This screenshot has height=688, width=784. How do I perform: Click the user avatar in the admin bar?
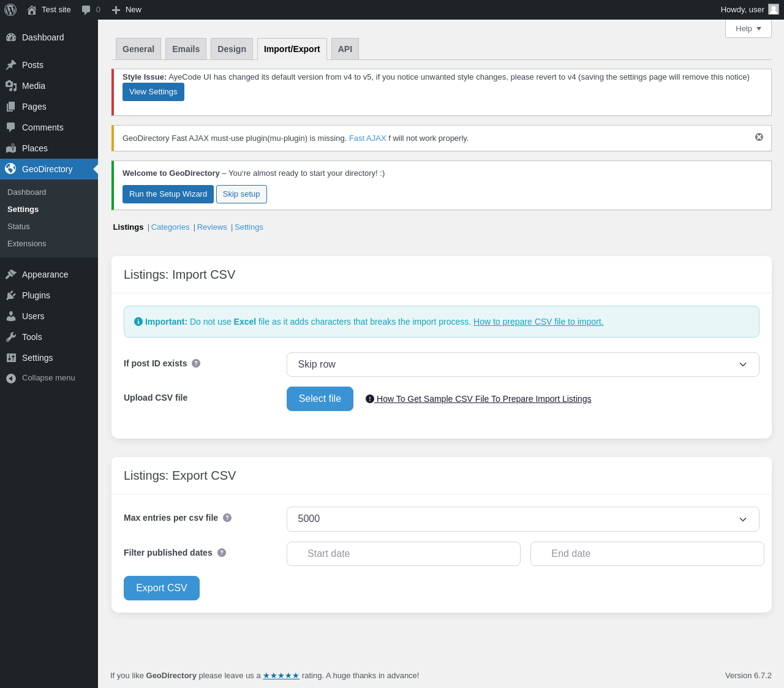[x=773, y=9]
